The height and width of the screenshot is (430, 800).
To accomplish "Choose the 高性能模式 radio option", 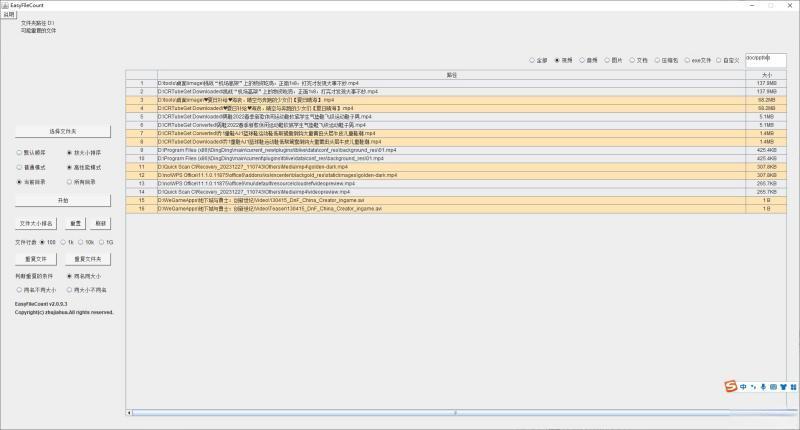I will (84, 167).
